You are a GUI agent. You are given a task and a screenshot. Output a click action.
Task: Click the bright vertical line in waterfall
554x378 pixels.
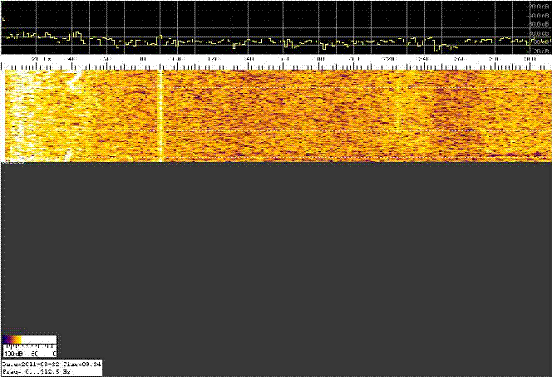pos(160,116)
